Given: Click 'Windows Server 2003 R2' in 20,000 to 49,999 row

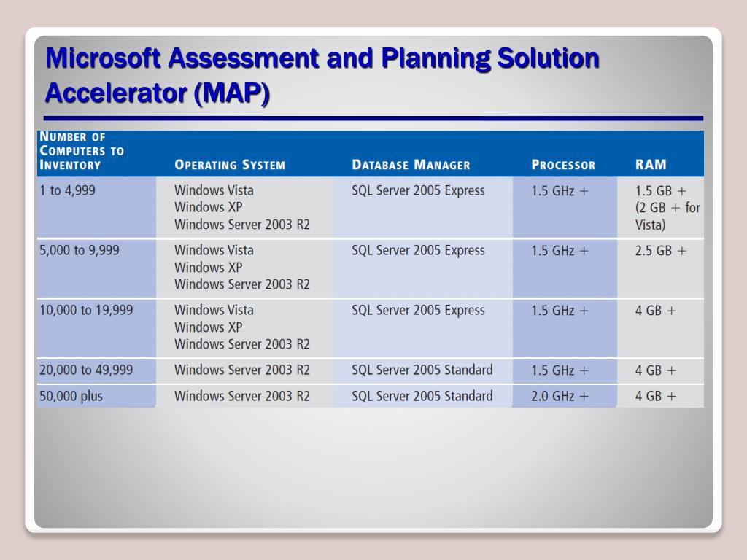Looking at the screenshot, I should tap(242, 370).
